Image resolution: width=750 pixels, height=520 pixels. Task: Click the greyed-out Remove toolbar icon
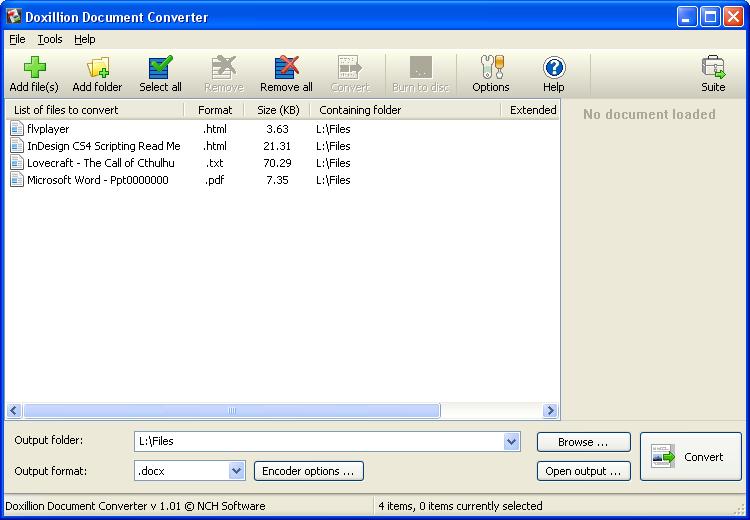[224, 67]
